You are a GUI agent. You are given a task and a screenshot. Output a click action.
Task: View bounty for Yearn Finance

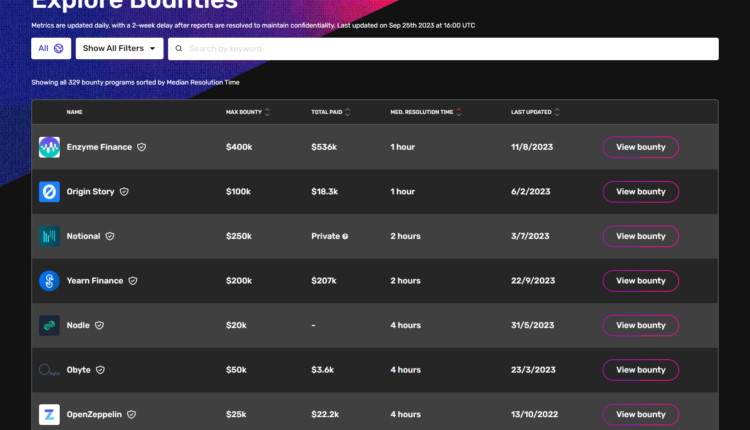pos(640,281)
